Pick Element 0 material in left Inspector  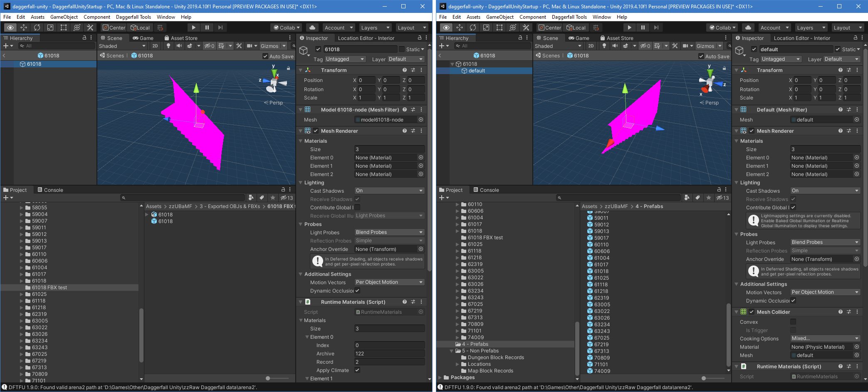click(x=421, y=157)
